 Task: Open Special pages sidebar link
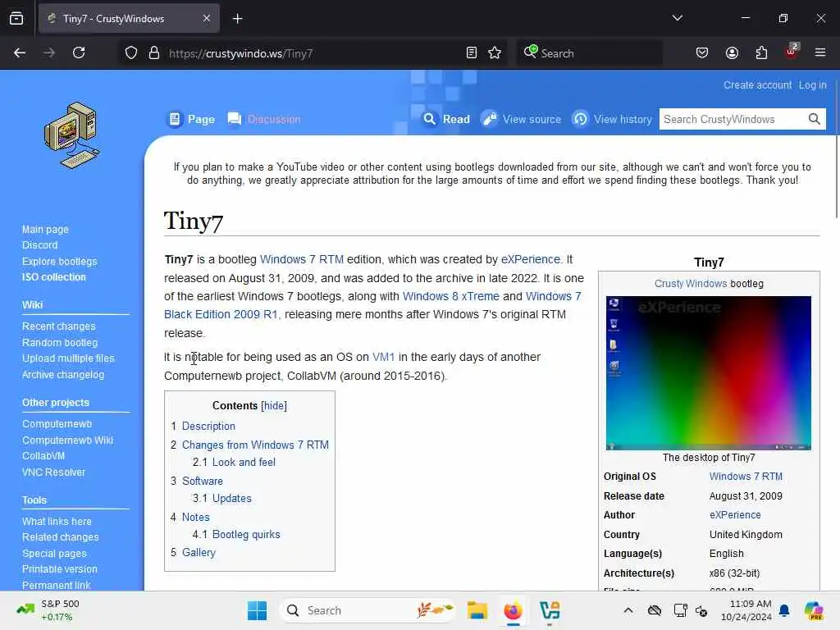click(54, 554)
